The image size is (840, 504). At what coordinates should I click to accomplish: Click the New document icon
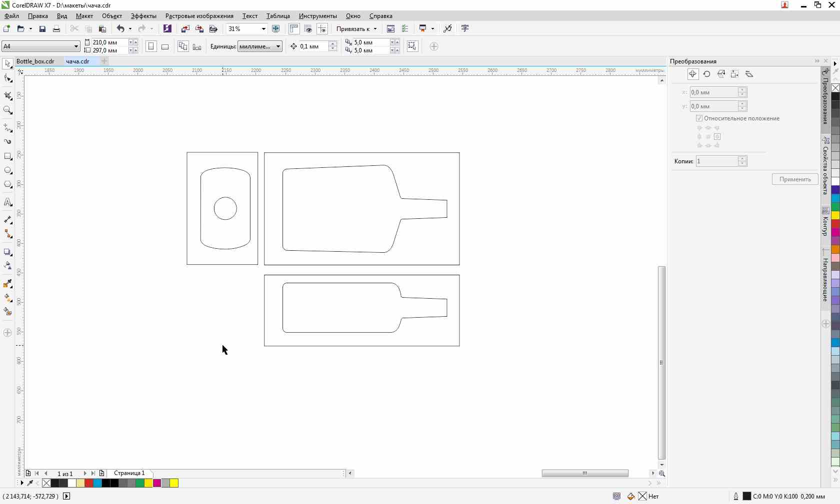click(6, 28)
